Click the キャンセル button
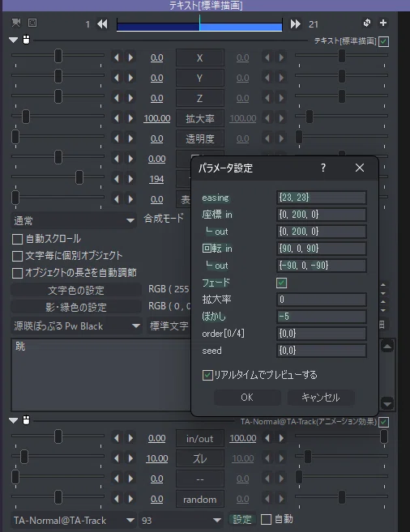Image resolution: width=410 pixels, height=532 pixels. coord(321,398)
